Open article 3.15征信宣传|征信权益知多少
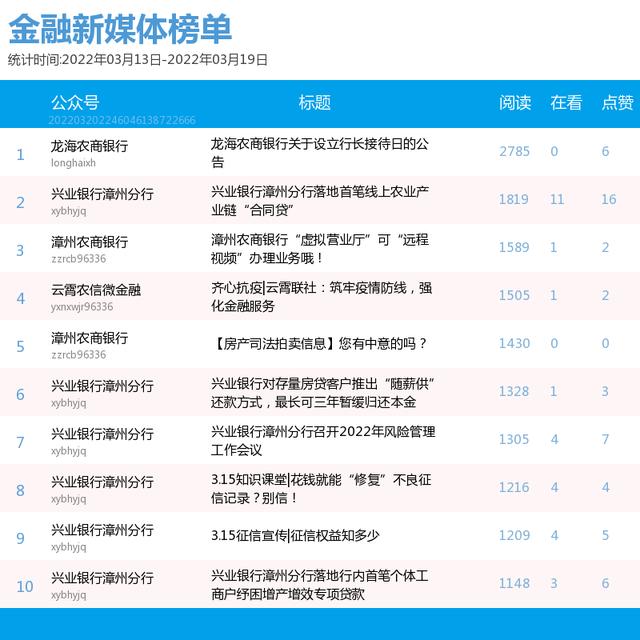 pyautogui.click(x=295, y=536)
